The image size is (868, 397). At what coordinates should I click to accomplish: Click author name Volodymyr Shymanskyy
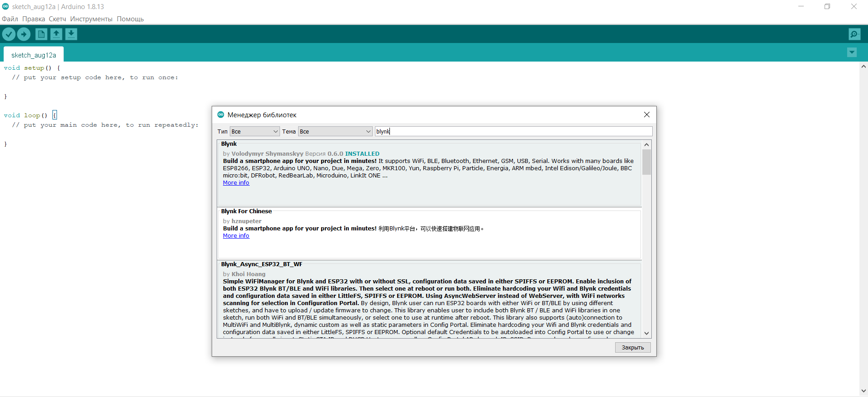coord(267,154)
